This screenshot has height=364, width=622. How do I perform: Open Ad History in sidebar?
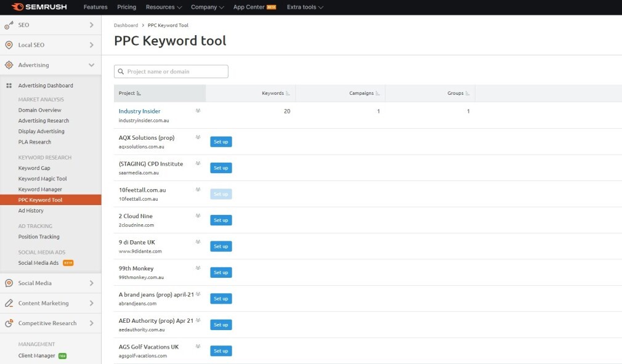(31, 211)
